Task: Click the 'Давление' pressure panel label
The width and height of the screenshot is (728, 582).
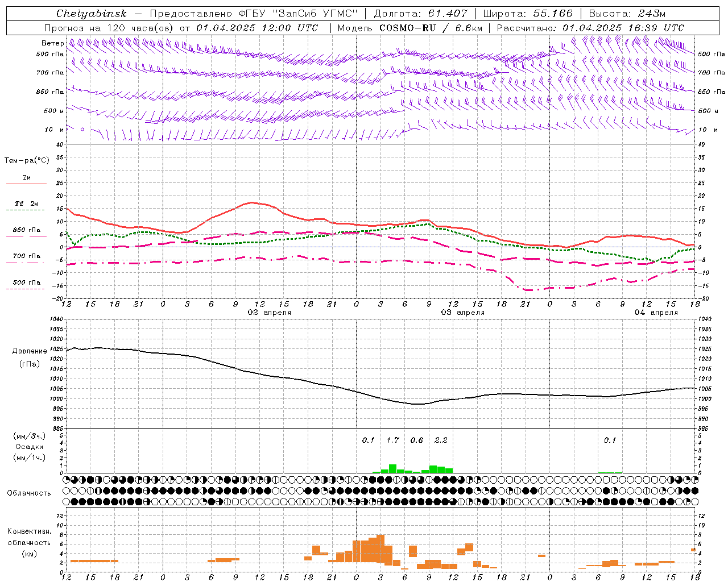Action: 30,351
